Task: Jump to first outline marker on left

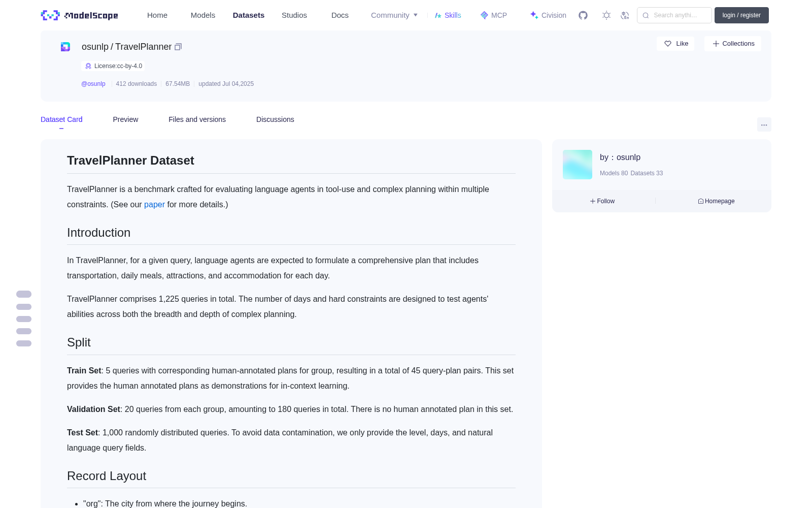Action: [24, 294]
